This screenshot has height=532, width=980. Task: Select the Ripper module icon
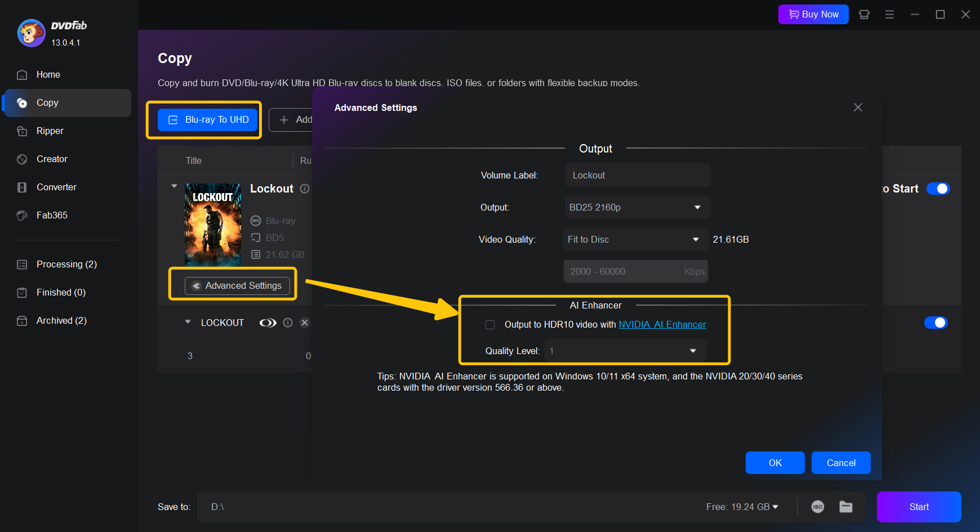click(22, 131)
